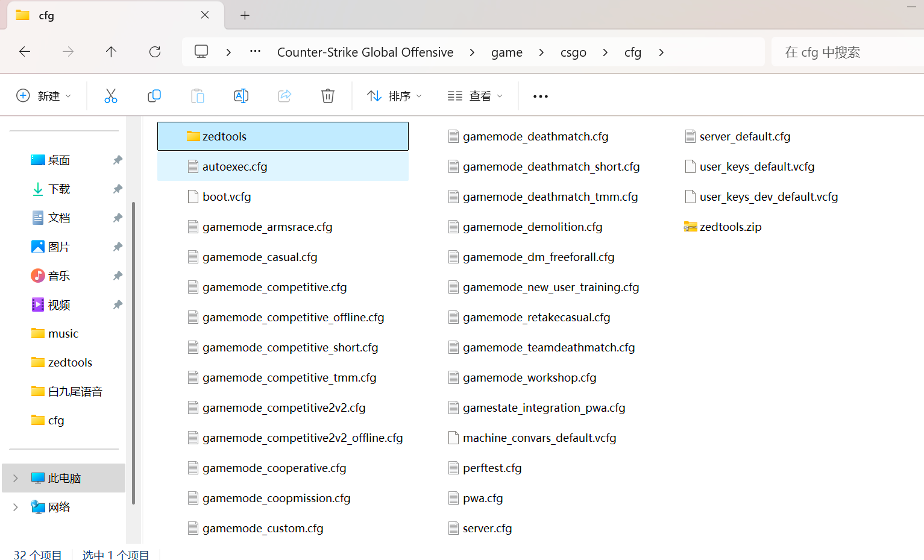Expand chevron after Counter-Strike Global Offensive
Screen dimensions: 924x560
(472, 52)
